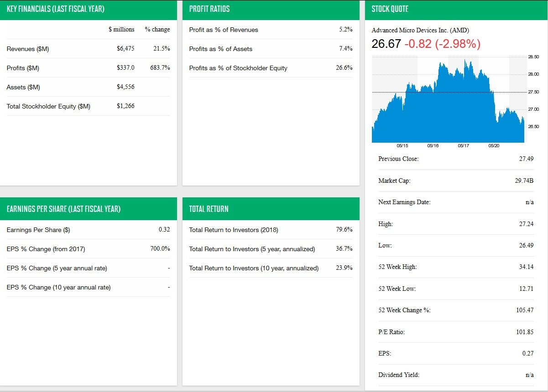
Task: Click the stock price 26.67
Action: pos(386,44)
